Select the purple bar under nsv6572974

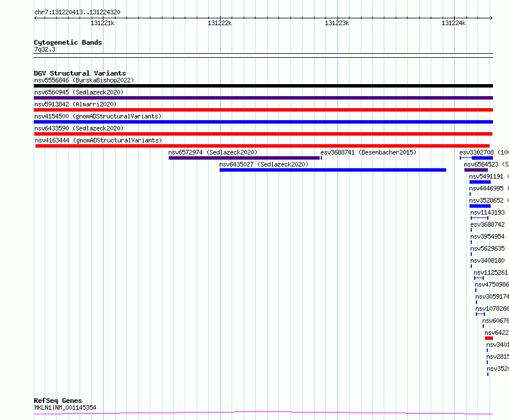[244, 158]
